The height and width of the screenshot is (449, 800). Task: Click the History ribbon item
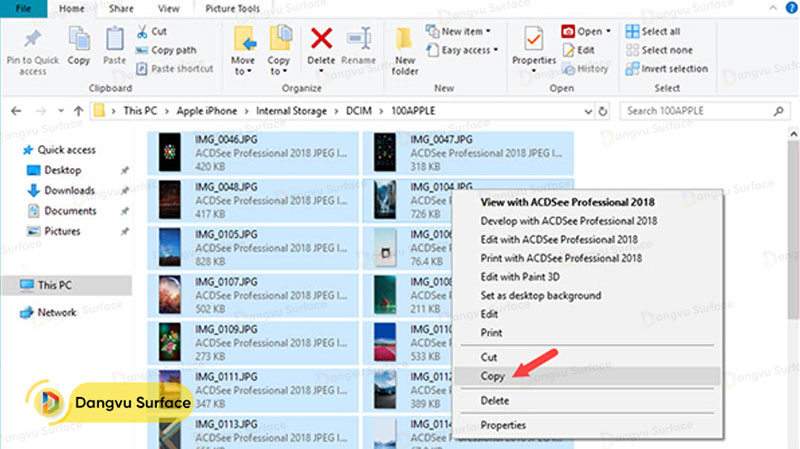point(585,68)
